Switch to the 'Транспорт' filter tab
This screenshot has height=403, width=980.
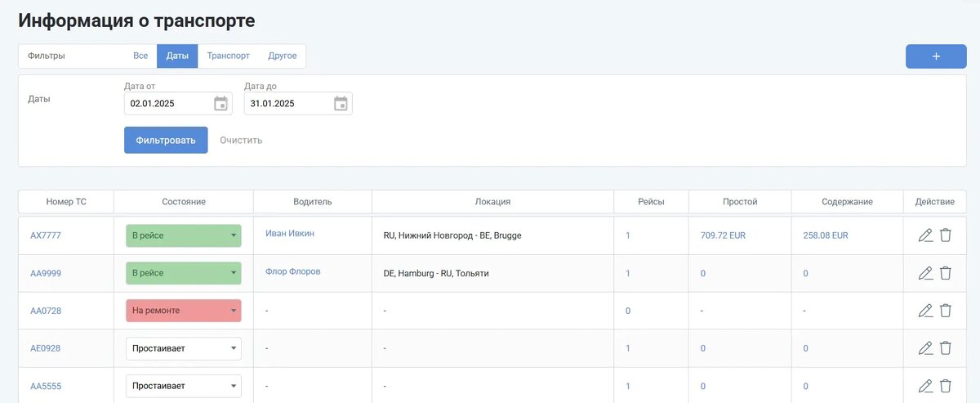(x=228, y=56)
